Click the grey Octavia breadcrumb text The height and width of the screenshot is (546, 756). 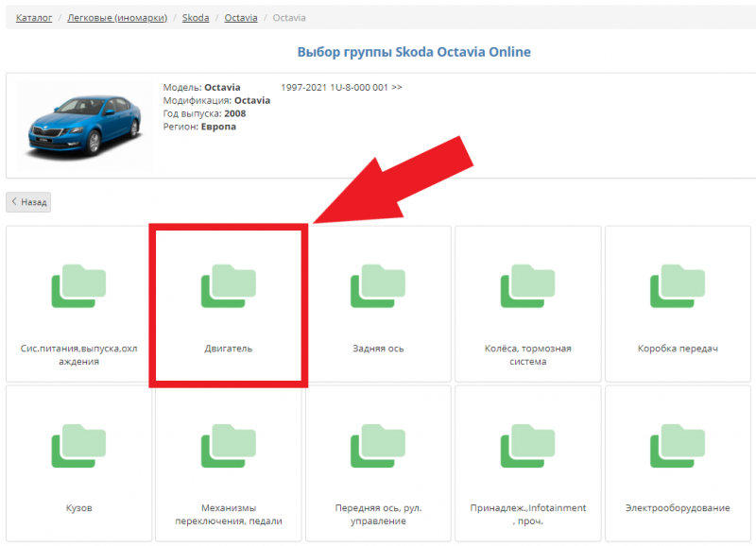pos(289,18)
